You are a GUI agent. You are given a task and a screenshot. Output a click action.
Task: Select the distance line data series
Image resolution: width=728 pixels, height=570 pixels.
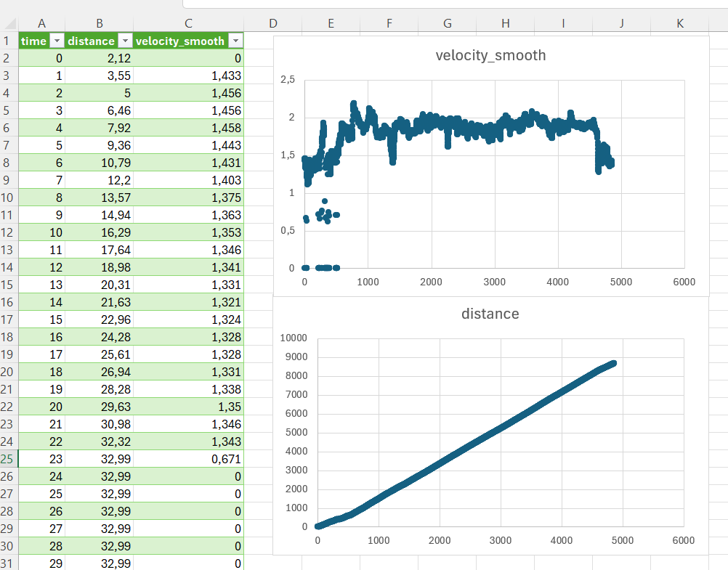pos(466,444)
